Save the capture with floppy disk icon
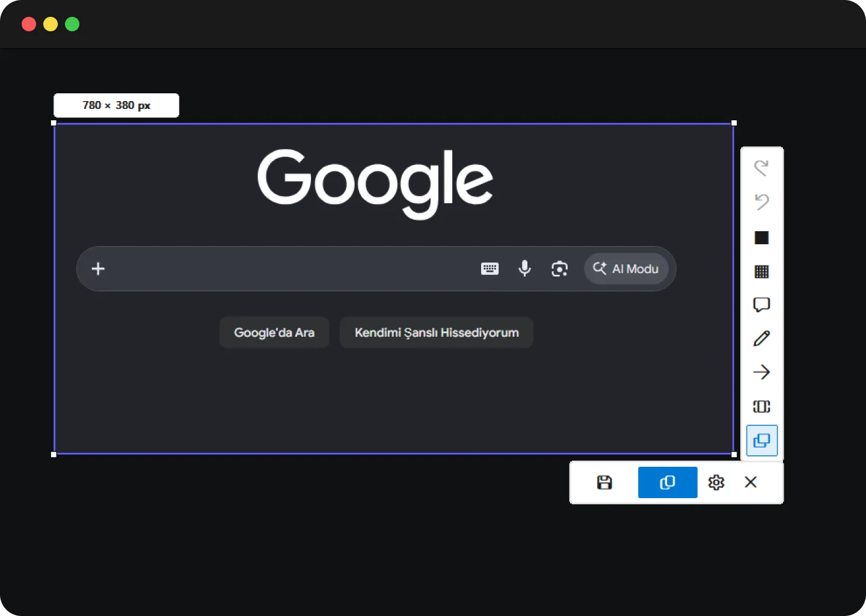866x616 pixels. [x=604, y=482]
